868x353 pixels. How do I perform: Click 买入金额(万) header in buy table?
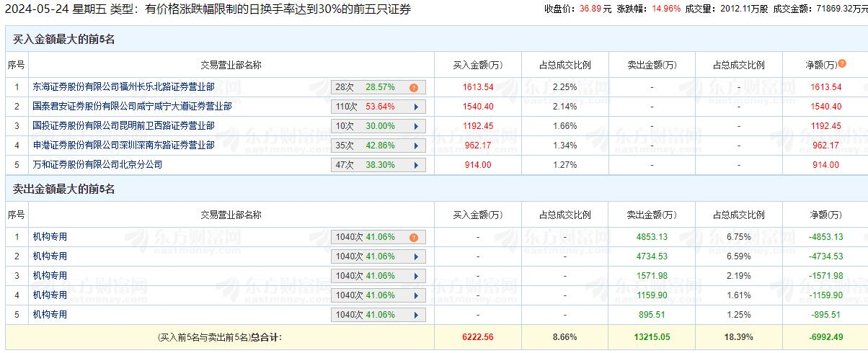pyautogui.click(x=477, y=65)
